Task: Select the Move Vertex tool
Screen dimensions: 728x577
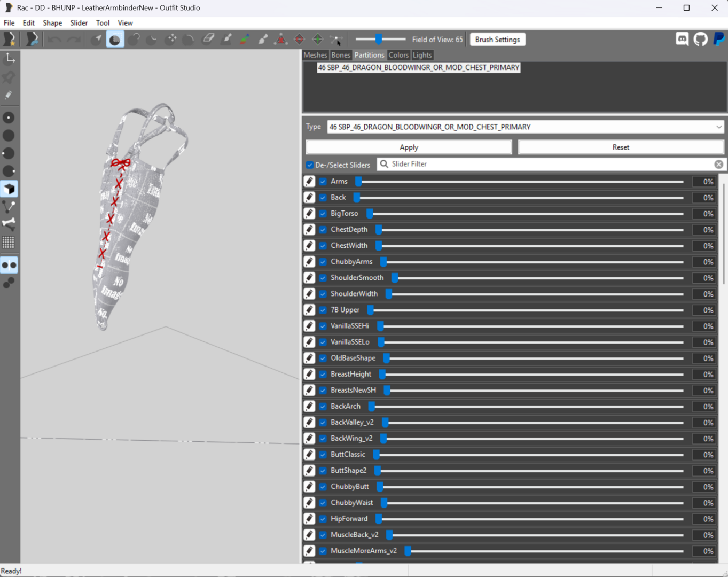Action: [x=336, y=40]
